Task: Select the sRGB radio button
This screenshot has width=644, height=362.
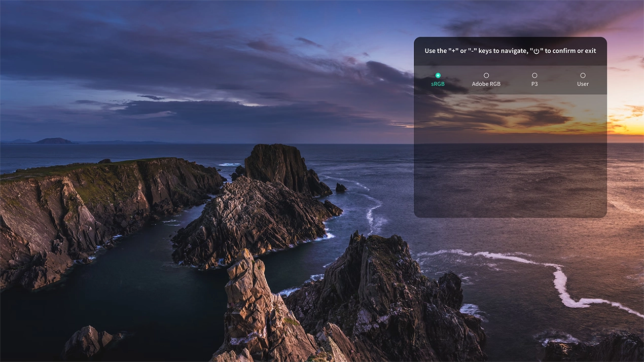Action: tap(438, 76)
